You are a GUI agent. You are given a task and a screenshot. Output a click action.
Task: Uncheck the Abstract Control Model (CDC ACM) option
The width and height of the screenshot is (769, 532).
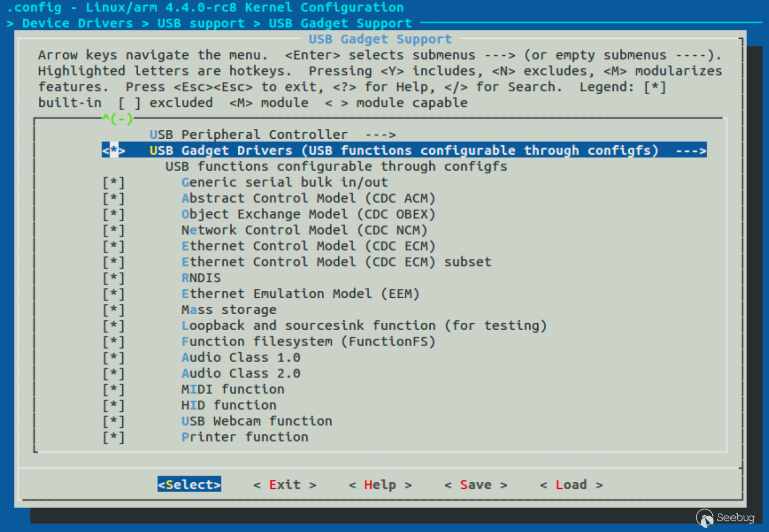pos(114,198)
